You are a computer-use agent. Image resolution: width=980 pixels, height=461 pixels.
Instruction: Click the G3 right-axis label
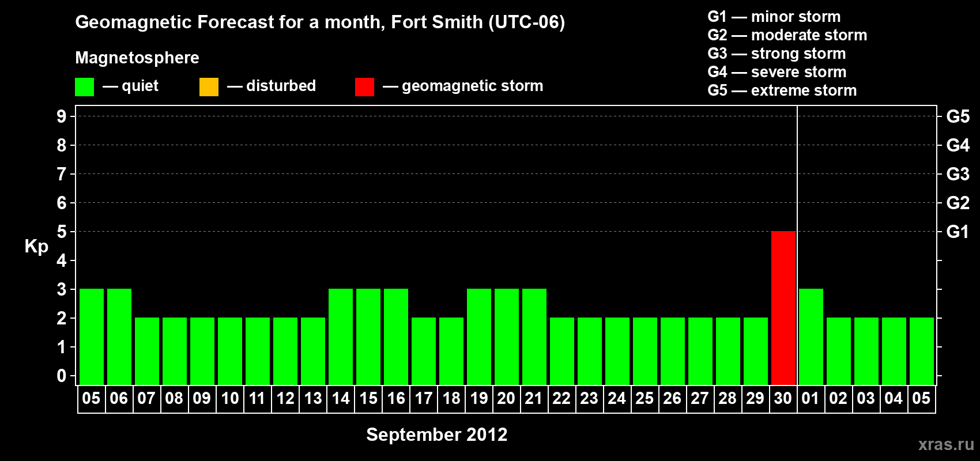(958, 174)
